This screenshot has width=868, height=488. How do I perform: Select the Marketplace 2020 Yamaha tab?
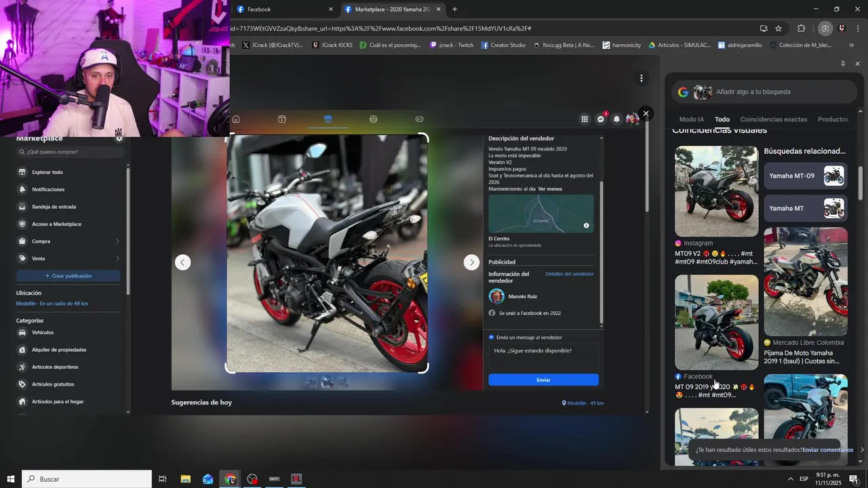[x=393, y=9]
